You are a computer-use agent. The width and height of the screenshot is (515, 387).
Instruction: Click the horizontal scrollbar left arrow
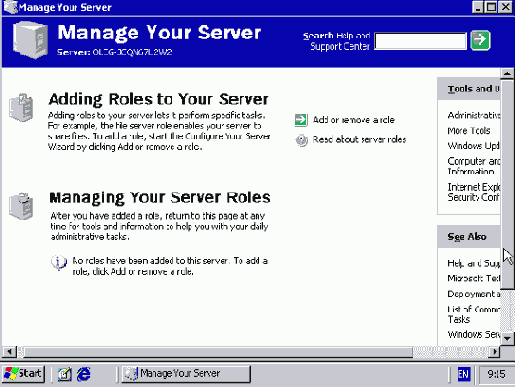click(9, 351)
